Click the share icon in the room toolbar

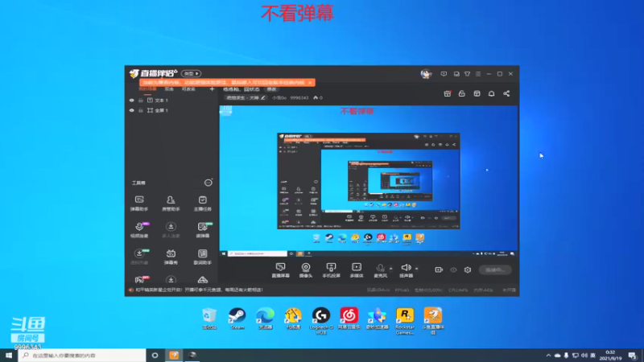(506, 93)
